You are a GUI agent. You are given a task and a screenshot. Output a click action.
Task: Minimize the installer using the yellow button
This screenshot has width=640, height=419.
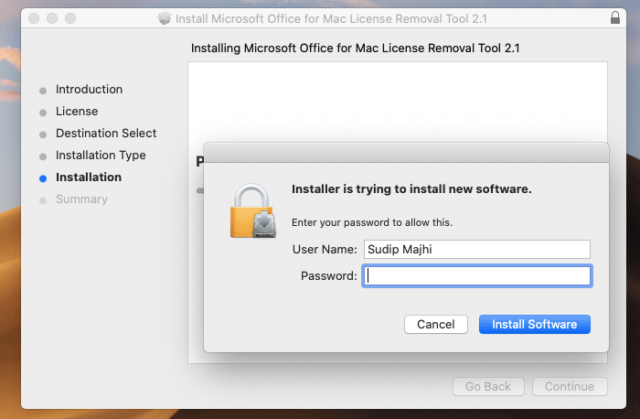point(54,18)
